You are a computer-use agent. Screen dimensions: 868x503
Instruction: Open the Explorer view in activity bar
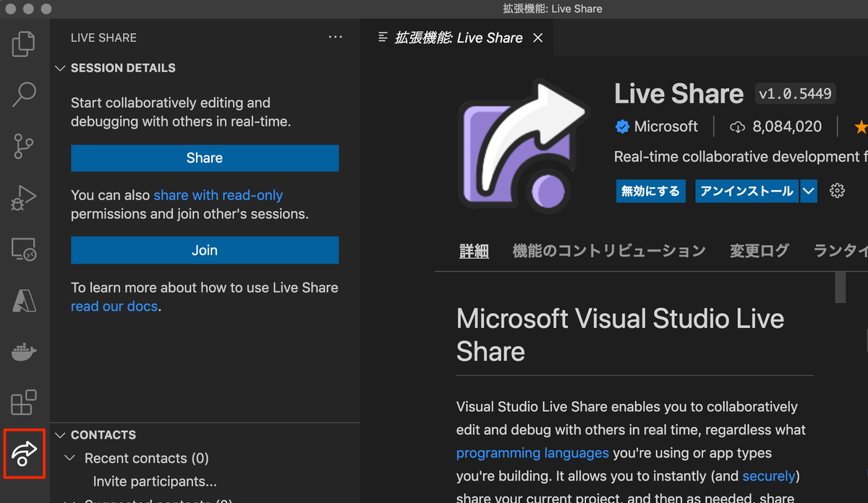(24, 44)
